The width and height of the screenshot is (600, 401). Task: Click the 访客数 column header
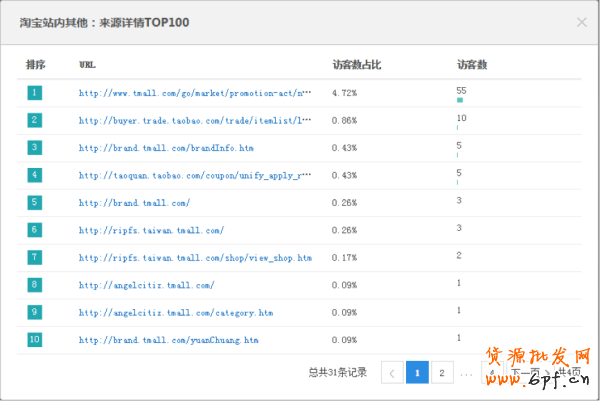coord(471,64)
